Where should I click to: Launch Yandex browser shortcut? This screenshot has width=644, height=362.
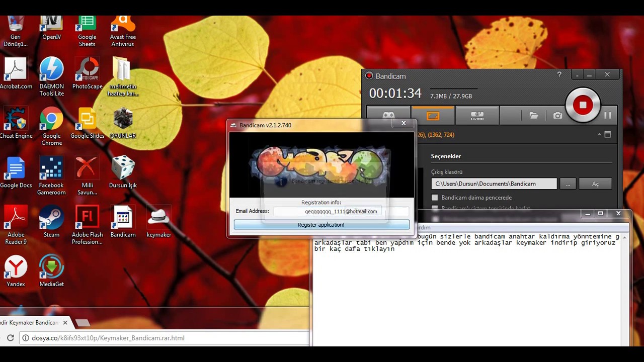pos(16,270)
